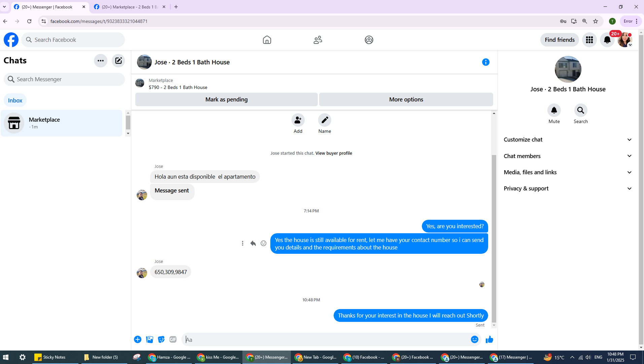Start a new message with compose icon
This screenshot has height=364, width=644.
(x=118, y=61)
